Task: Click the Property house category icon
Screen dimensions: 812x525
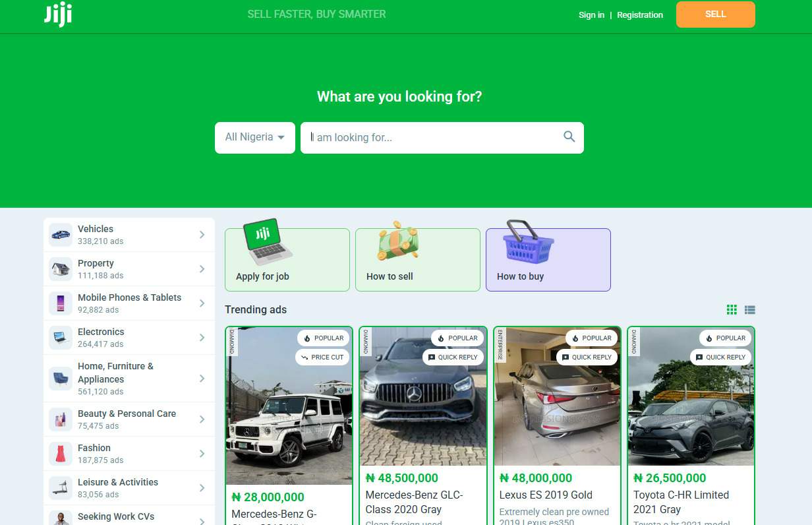Action: (x=61, y=269)
